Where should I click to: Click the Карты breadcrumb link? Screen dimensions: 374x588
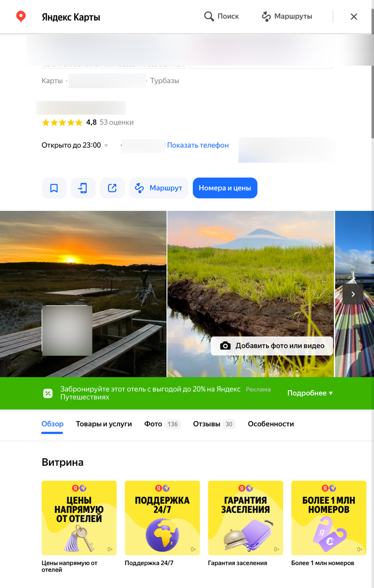click(x=52, y=81)
